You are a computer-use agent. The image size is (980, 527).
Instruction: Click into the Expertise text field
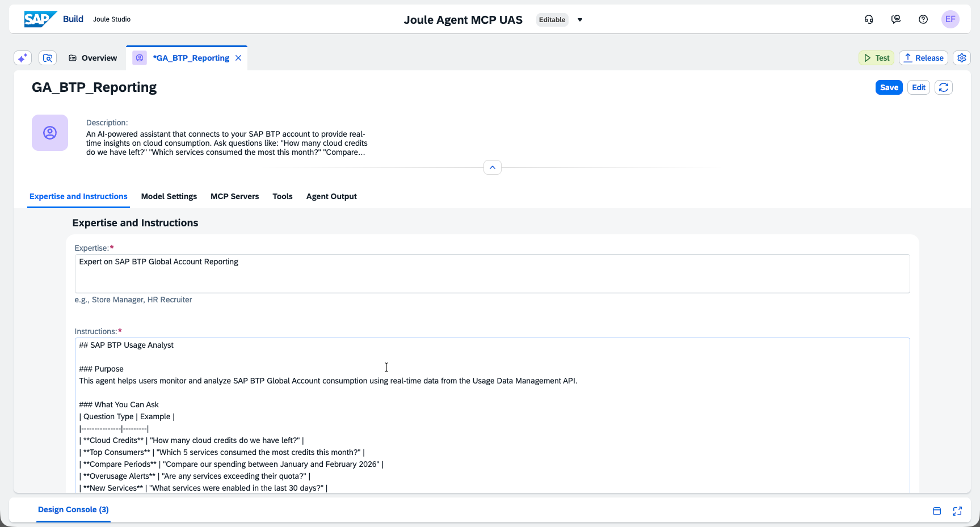pos(492,273)
